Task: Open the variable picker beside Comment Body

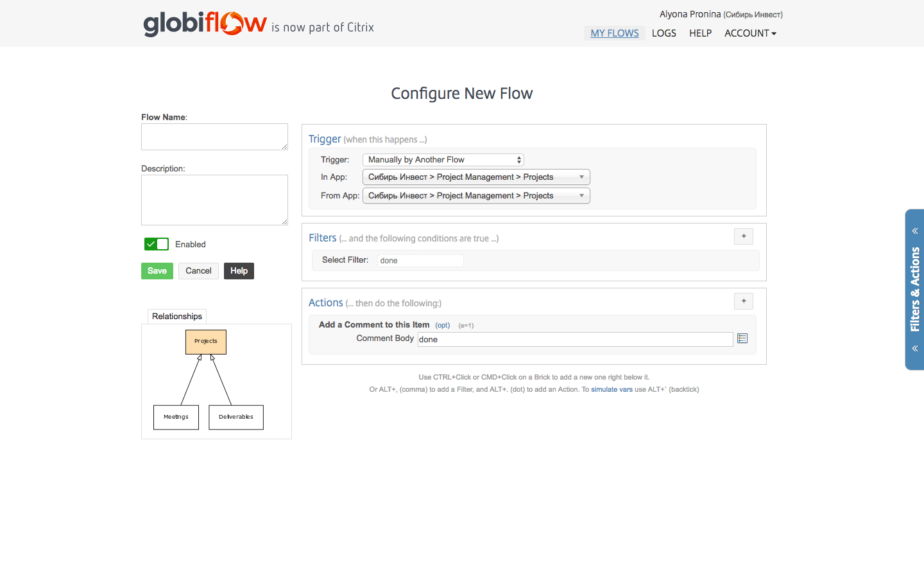Action: [x=742, y=338]
